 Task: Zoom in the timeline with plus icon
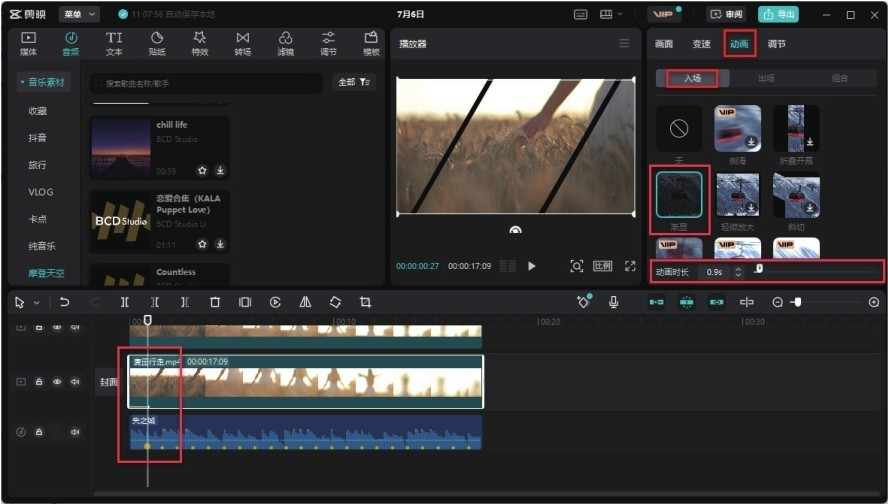pyautogui.click(x=874, y=302)
